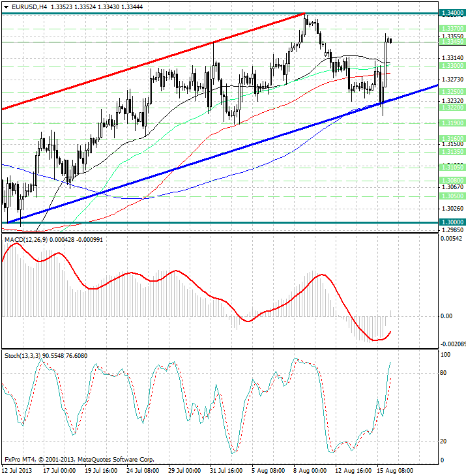Select the 1.31600 green level label
Screen dimensions: 466x476
[x=452, y=139]
